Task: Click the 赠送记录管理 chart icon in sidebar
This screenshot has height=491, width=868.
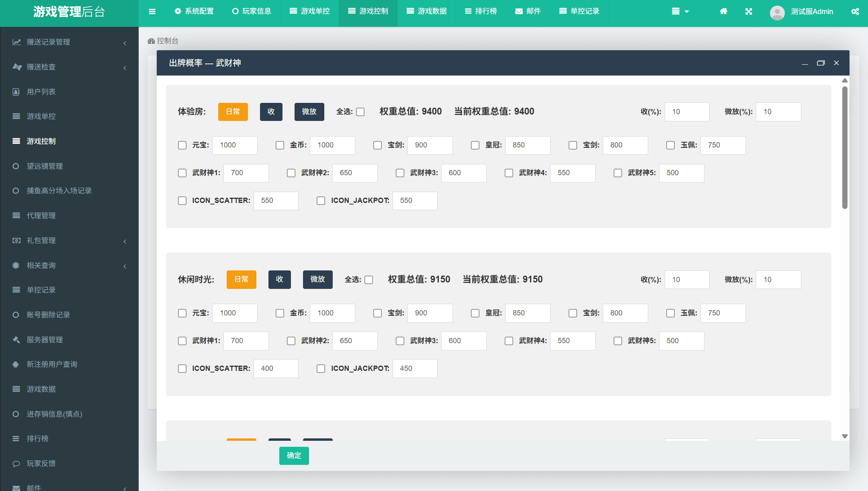Action: [16, 42]
